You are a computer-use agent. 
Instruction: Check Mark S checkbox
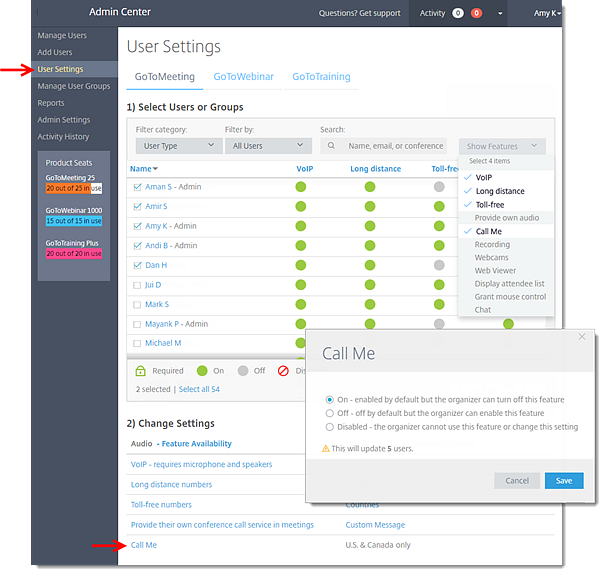pyautogui.click(x=137, y=305)
